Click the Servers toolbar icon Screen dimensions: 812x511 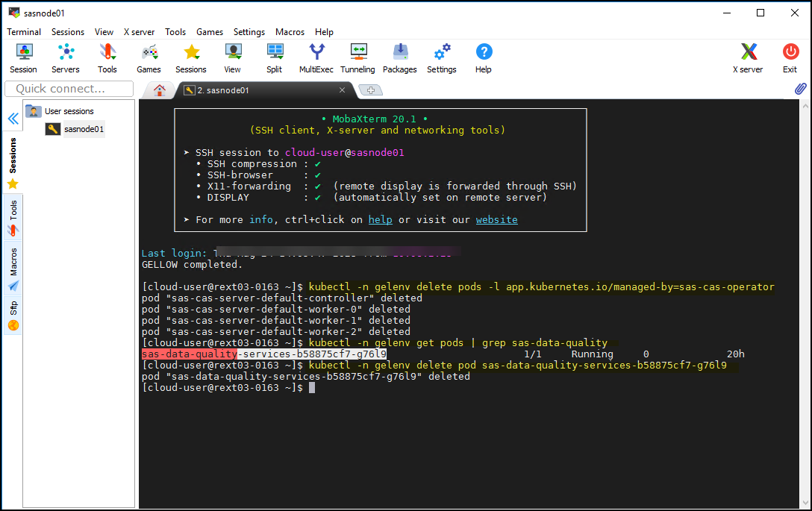pos(65,54)
